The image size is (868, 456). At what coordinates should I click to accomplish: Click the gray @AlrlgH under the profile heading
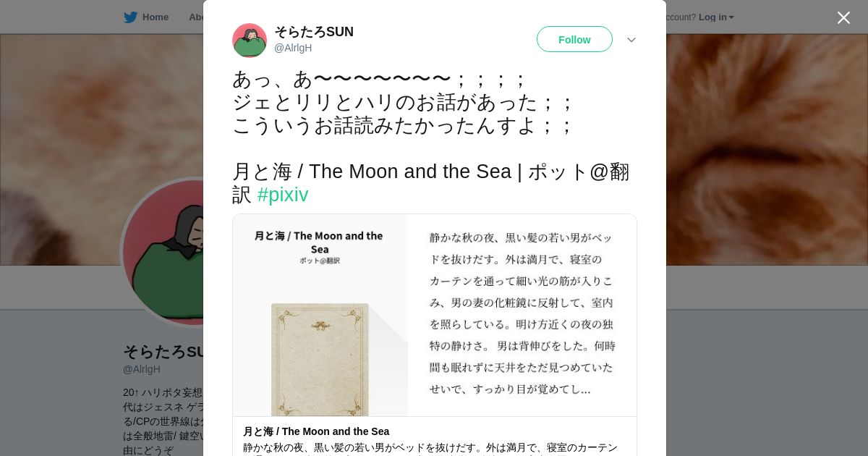142,369
